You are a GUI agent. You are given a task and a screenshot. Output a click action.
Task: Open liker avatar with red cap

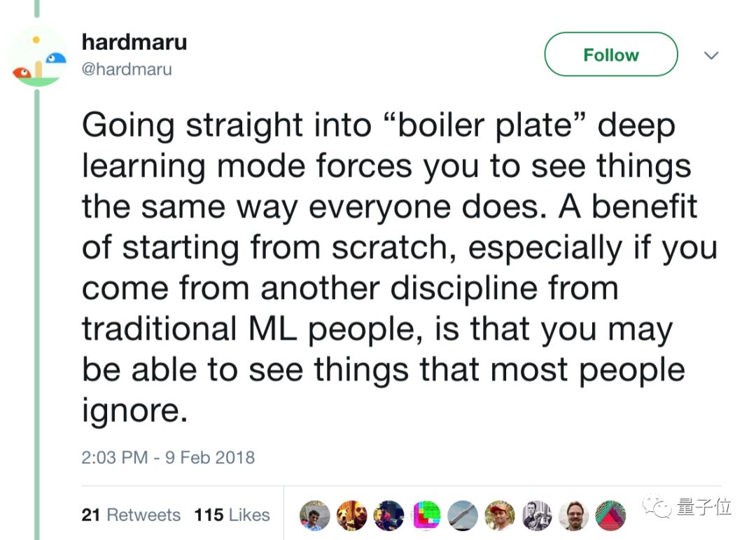pos(500,515)
